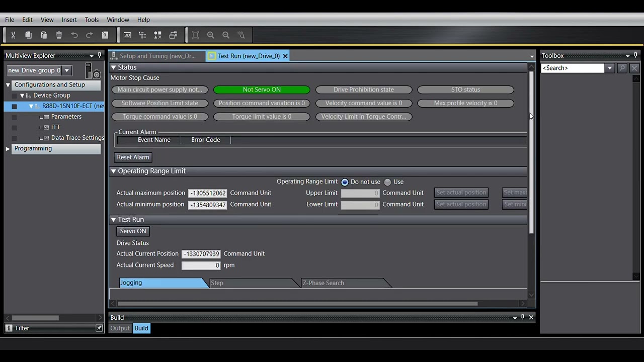Open the Help menu

(x=143, y=20)
